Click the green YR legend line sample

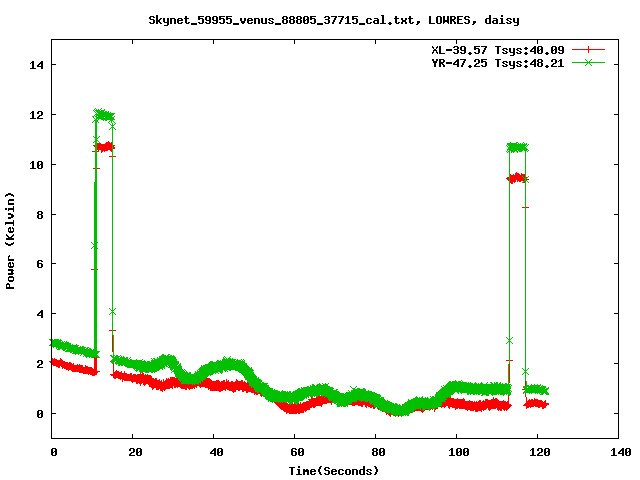pos(588,62)
